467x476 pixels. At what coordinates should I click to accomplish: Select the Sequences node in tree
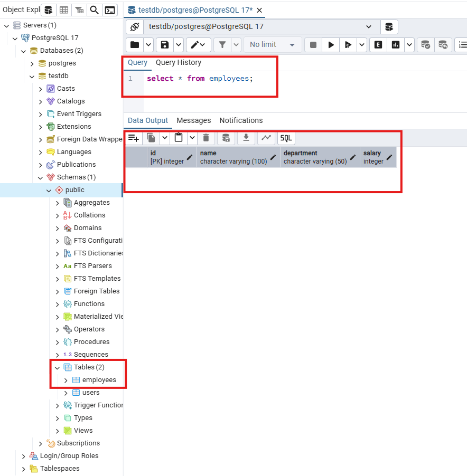(91, 355)
